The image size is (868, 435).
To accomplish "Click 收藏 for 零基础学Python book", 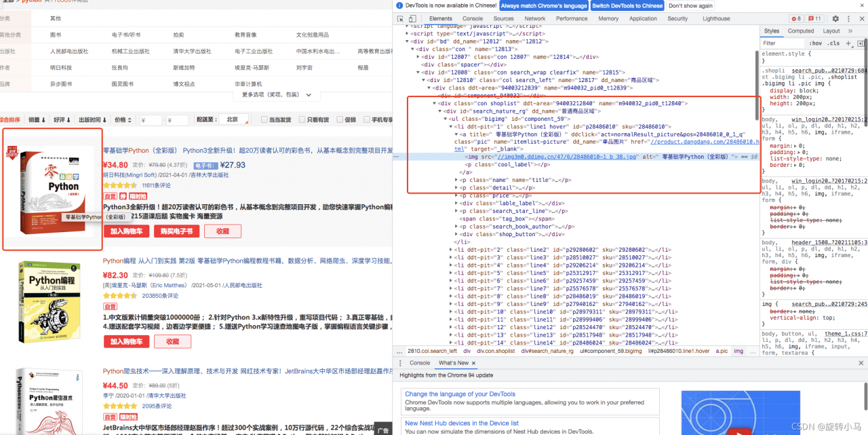I will (222, 231).
